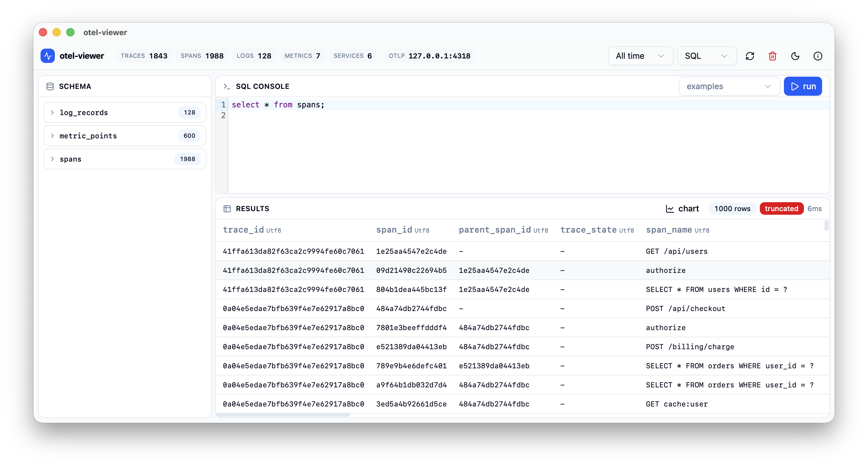Click the table grid icon beside RESULTS

pos(227,209)
